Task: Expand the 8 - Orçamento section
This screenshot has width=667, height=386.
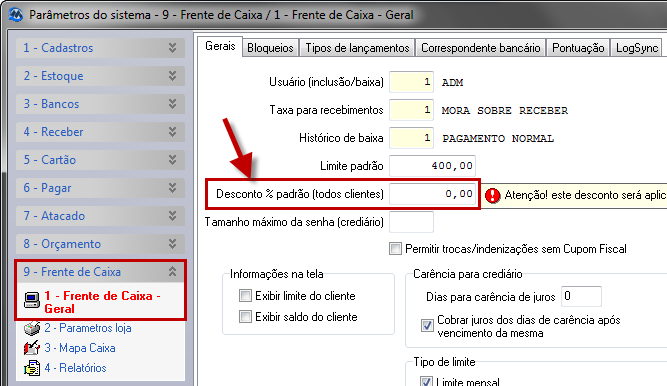Action: point(172,243)
